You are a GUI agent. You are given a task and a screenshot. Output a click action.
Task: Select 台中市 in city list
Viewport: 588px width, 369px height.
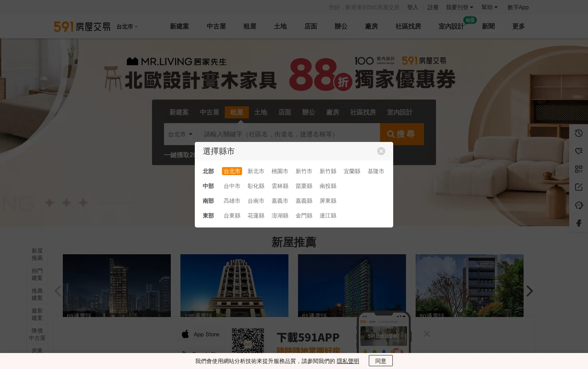(232, 186)
